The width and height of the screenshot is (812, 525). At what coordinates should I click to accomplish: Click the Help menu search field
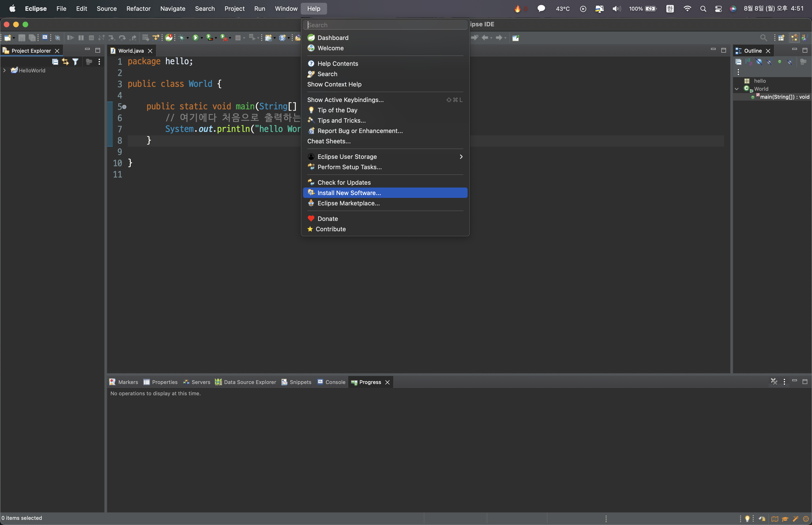385,25
